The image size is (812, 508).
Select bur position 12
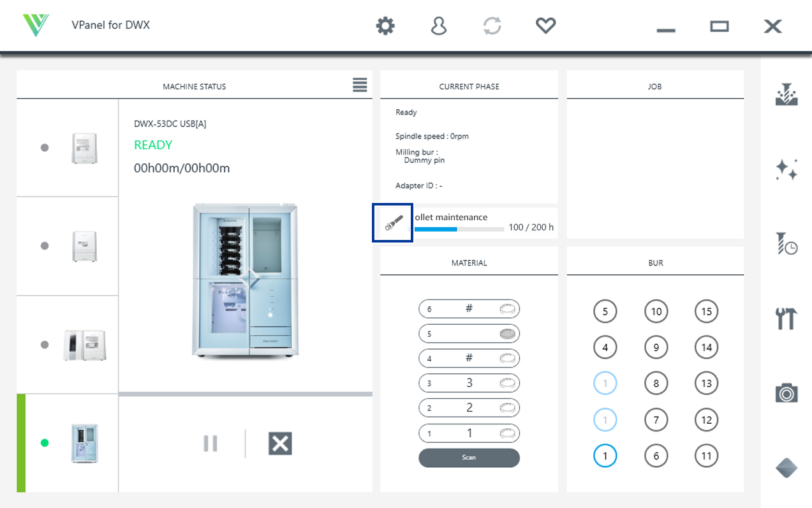tap(706, 420)
